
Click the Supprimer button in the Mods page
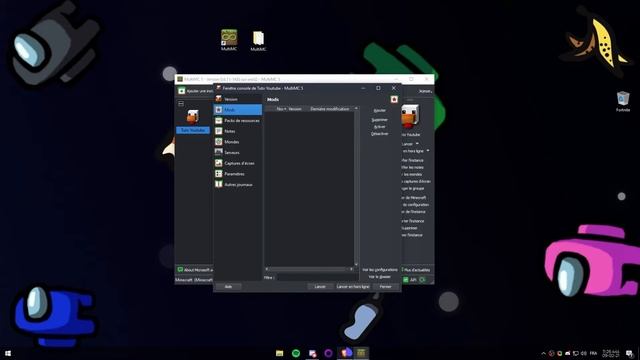click(380, 120)
